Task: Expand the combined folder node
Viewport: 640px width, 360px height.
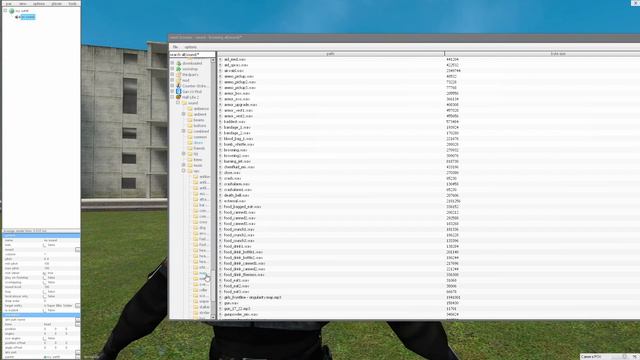Action: (184, 131)
